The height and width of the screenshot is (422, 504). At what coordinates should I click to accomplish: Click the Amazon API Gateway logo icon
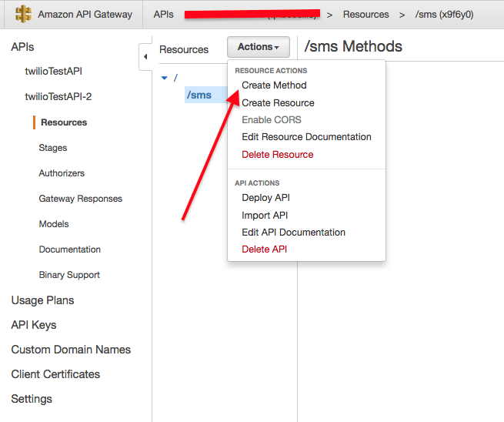pos(23,14)
